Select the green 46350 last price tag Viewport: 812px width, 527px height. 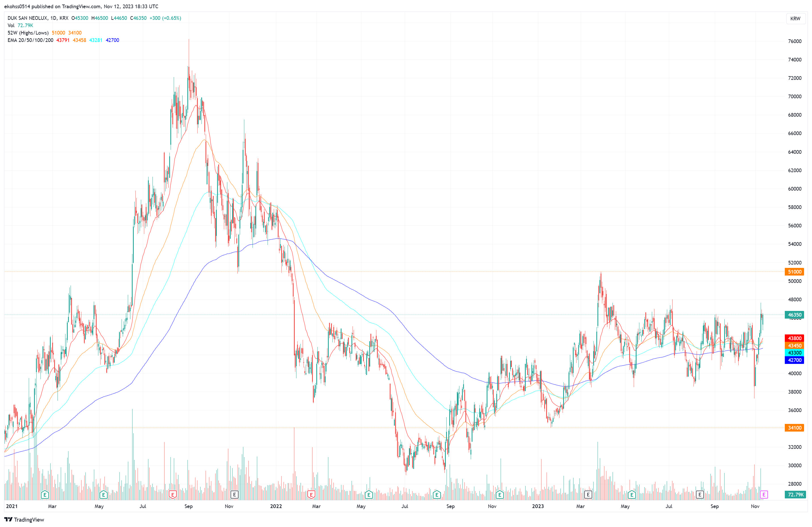click(794, 315)
